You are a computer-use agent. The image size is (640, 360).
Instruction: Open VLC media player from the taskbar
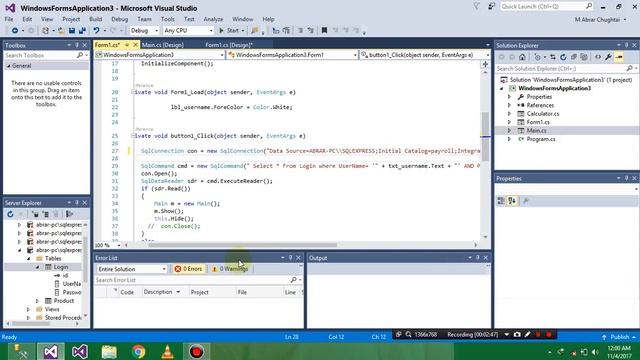point(167,351)
